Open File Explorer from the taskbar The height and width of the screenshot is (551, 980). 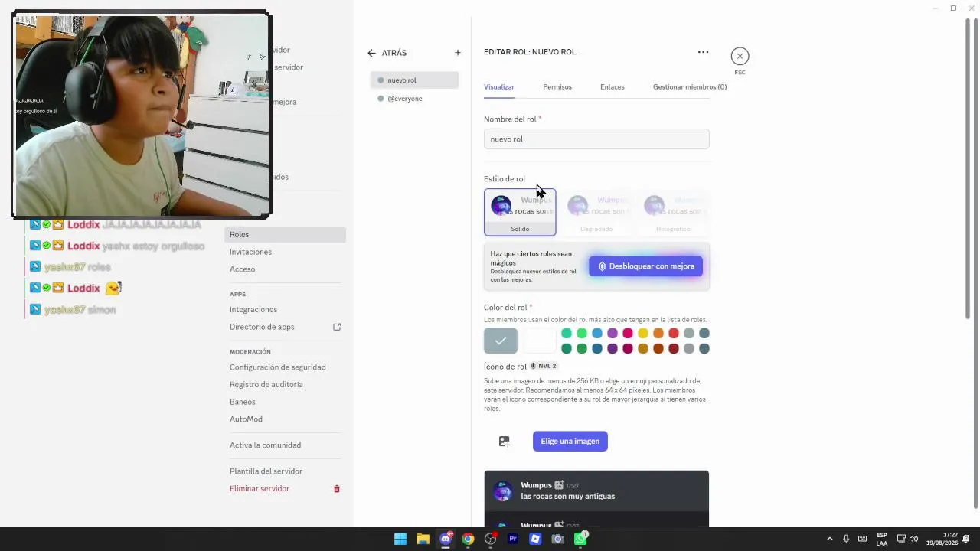[423, 539]
